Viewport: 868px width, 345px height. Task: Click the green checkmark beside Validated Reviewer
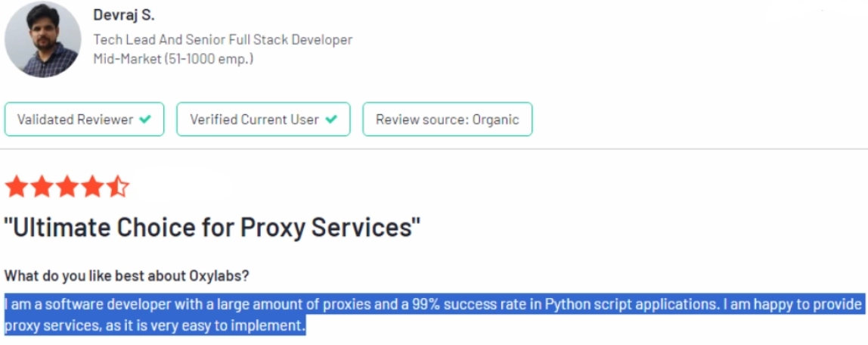(x=145, y=119)
